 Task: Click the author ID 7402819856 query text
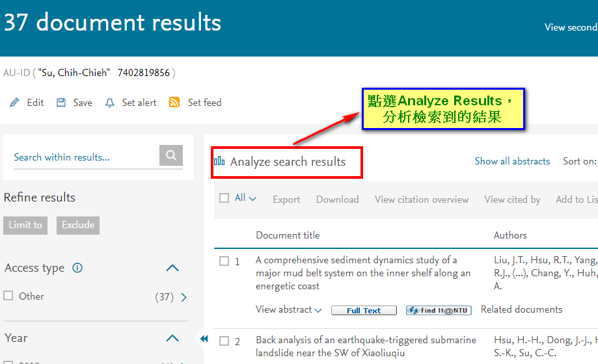[143, 73]
